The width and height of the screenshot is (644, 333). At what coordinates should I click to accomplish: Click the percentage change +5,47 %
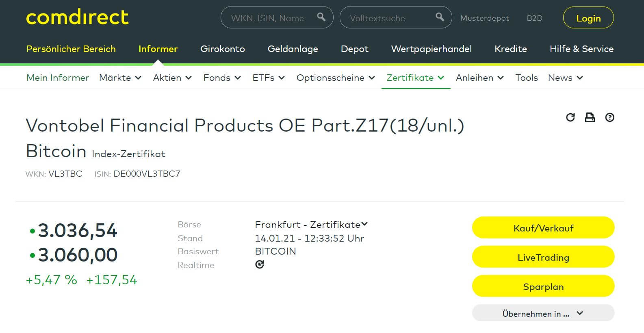coord(51,280)
